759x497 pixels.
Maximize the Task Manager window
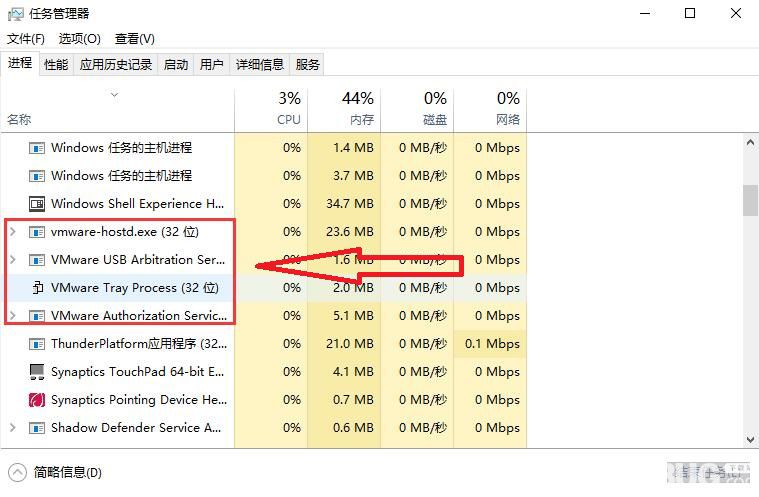(690, 14)
